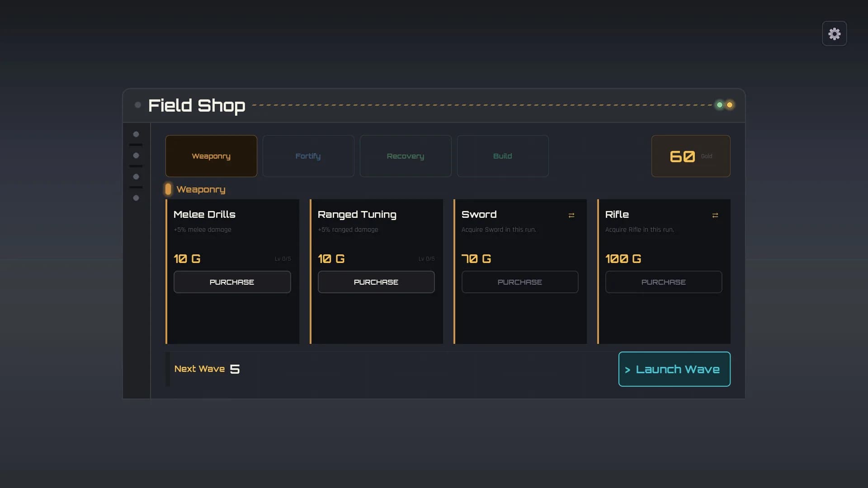Screen dimensions: 868x488
Task: Click Lv 0/5 on Ranged Tuning
Action: [x=426, y=259]
